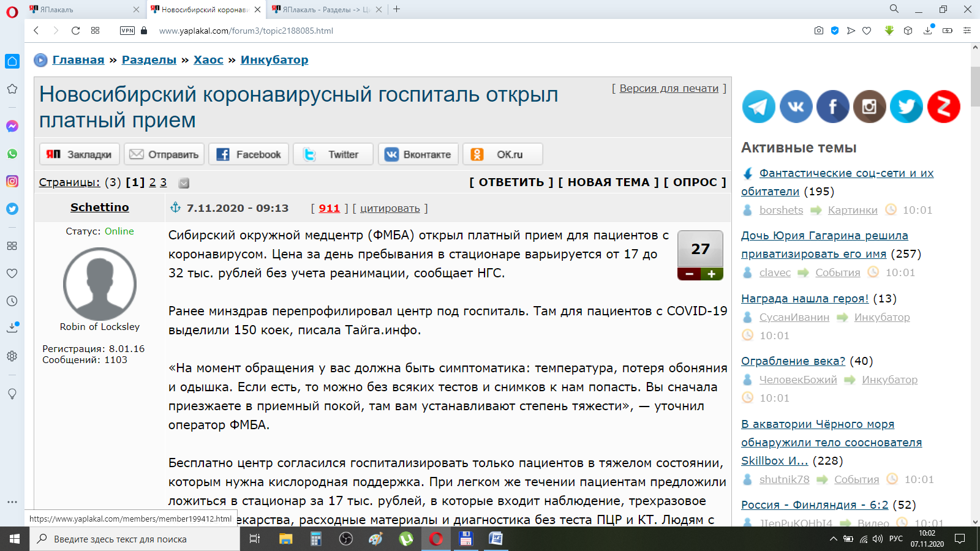
Task: Reload the current page
Action: pos(75,31)
